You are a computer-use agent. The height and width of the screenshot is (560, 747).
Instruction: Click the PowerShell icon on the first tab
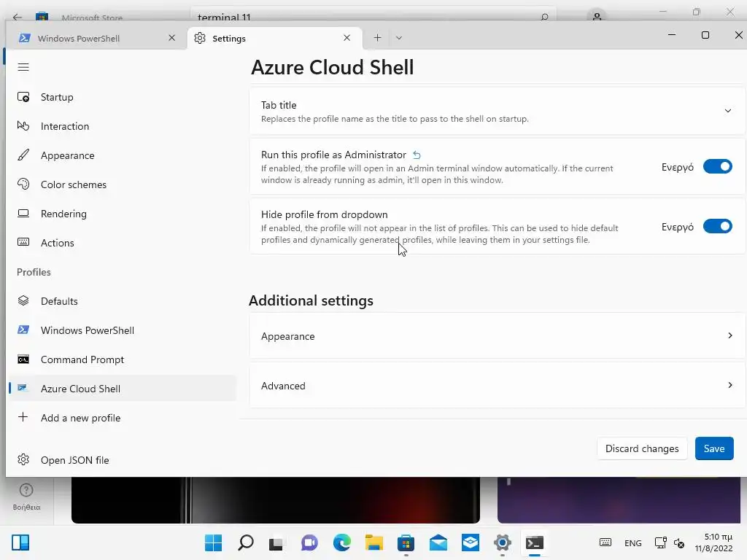25,38
